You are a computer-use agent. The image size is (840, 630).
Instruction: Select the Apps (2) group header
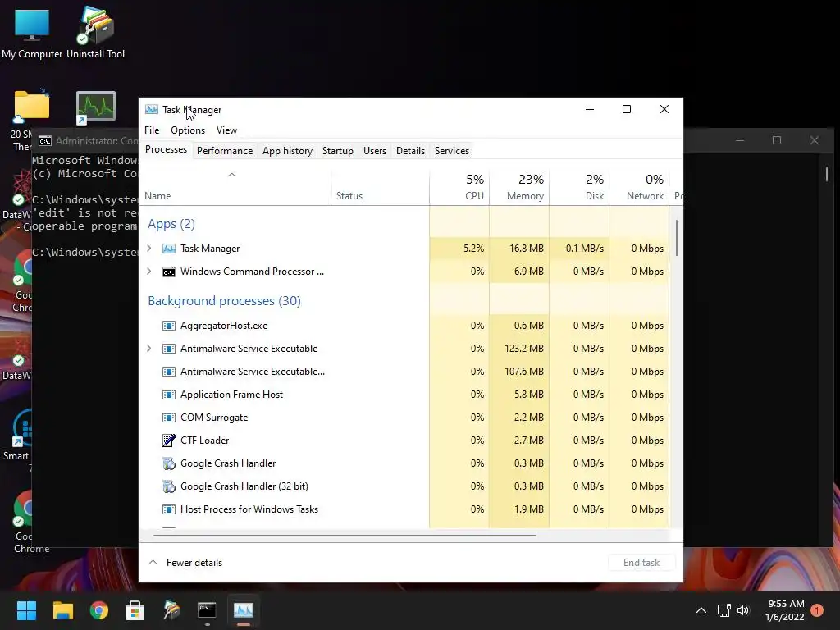[x=171, y=224]
